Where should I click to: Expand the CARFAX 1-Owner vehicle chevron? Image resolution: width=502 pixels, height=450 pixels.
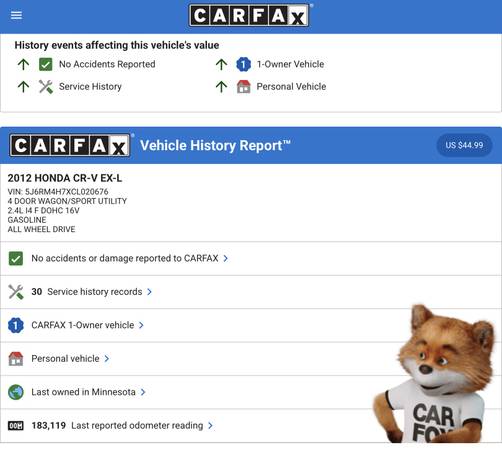coord(141,325)
